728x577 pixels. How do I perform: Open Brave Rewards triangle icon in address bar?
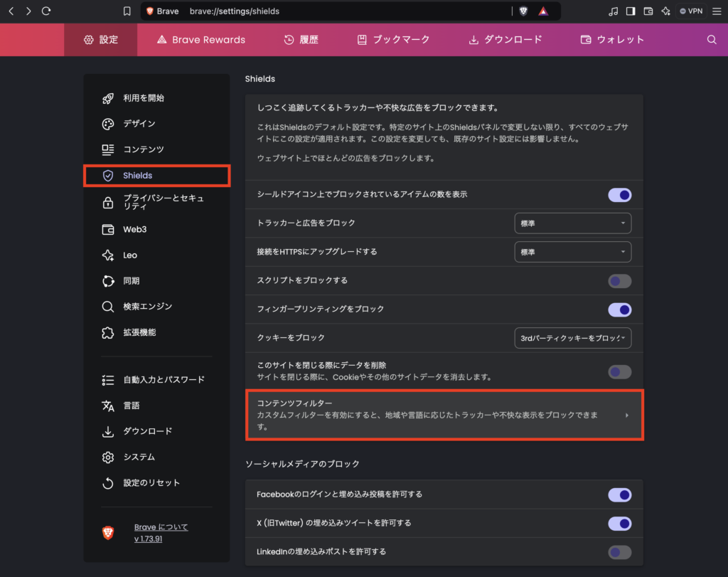[543, 11]
